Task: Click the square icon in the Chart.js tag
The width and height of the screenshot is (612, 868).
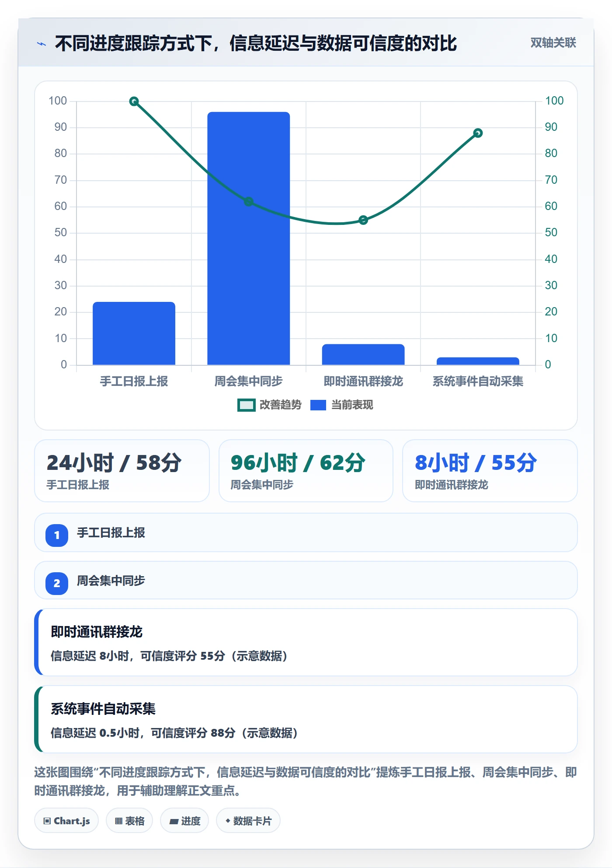Action: pos(47,821)
